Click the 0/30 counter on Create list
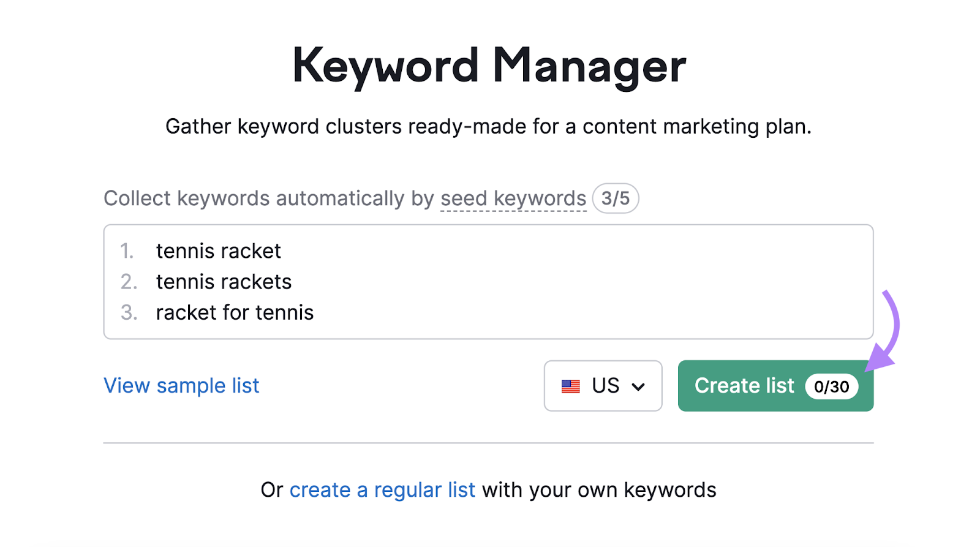This screenshot has height=547, width=980. coord(831,387)
